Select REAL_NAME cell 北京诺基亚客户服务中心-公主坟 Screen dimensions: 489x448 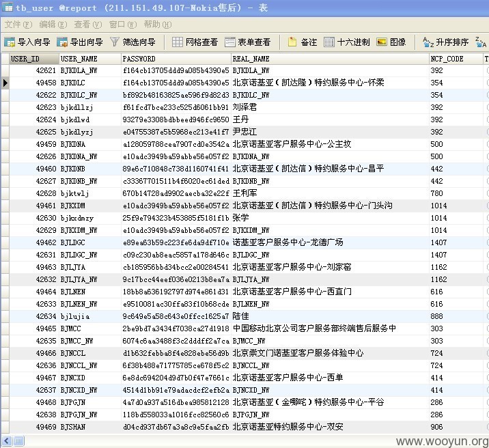click(330, 144)
